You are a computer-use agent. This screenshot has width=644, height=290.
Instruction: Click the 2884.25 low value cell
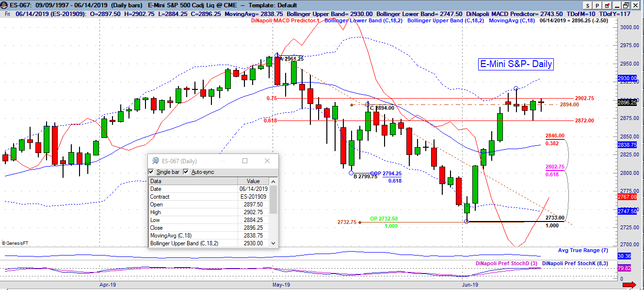click(x=253, y=220)
